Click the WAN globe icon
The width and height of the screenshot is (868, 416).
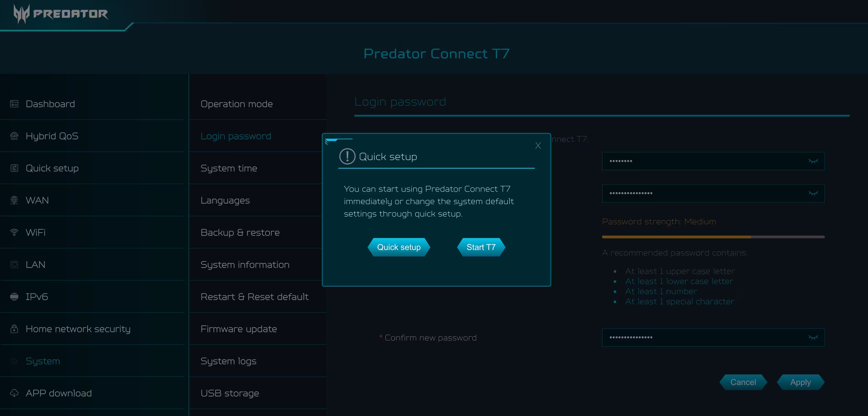[14, 200]
